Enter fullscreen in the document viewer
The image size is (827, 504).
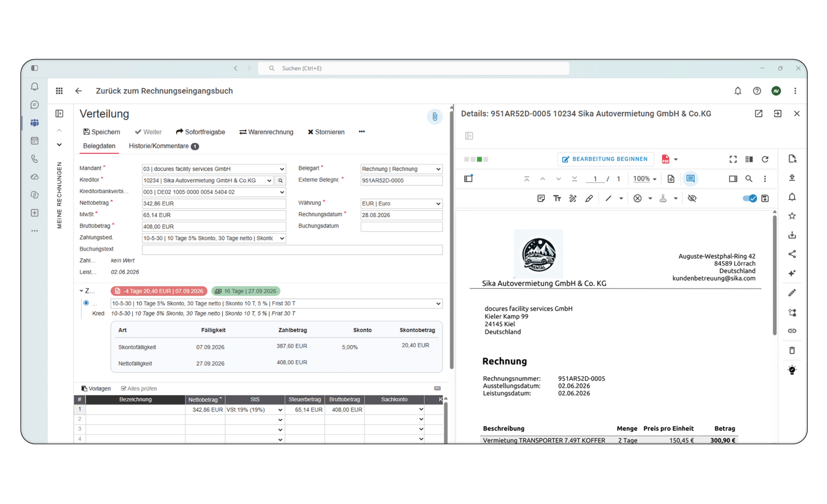pos(733,159)
